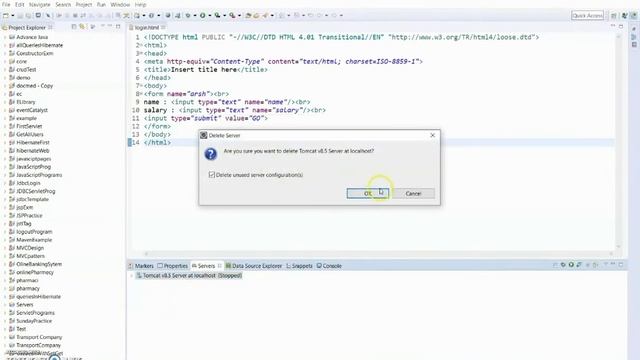The width and height of the screenshot is (640, 360).
Task: Expand the core project node
Action: [x=5, y=61]
